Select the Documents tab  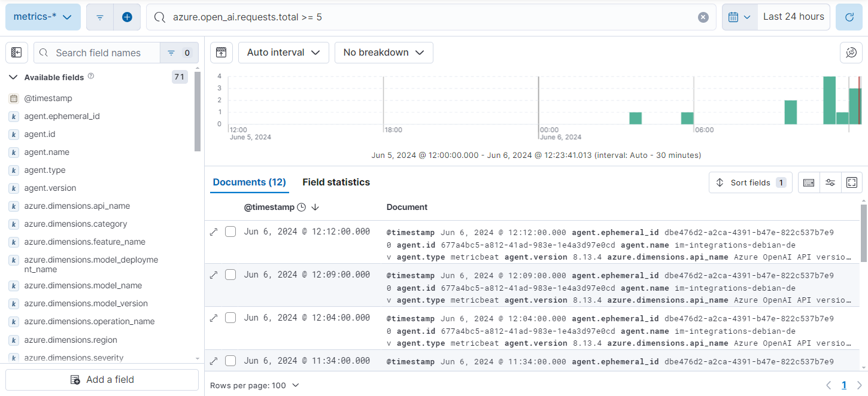(249, 182)
